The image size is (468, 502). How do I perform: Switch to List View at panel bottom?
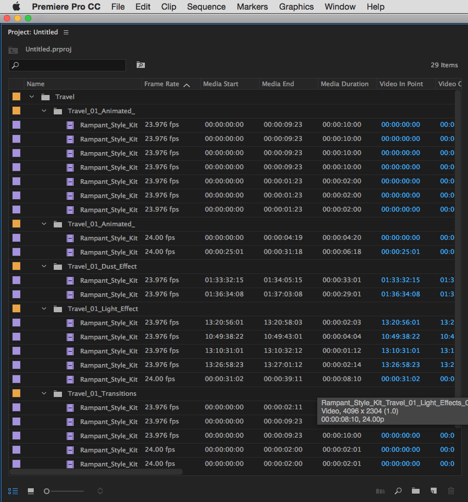[13, 491]
